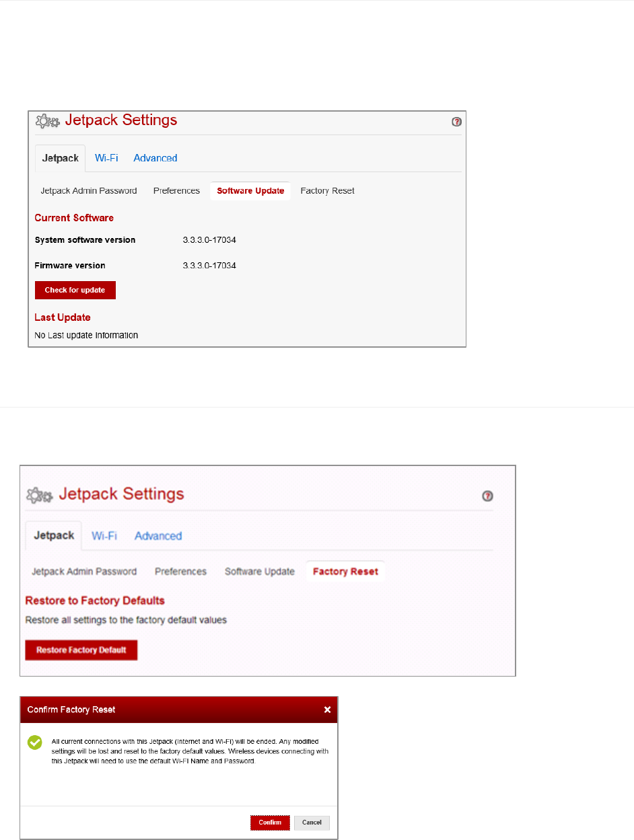This screenshot has width=634, height=840.
Task: Switch to Wi-Fi tab in Factory Reset panel
Action: pyautogui.click(x=104, y=535)
